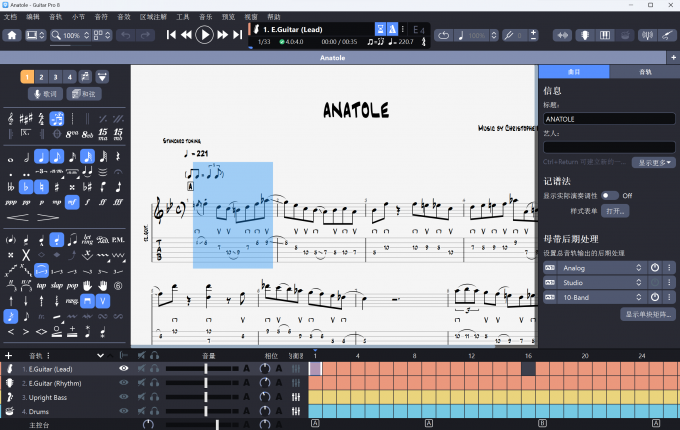Click the chord (和弦) diagram button

[85, 94]
